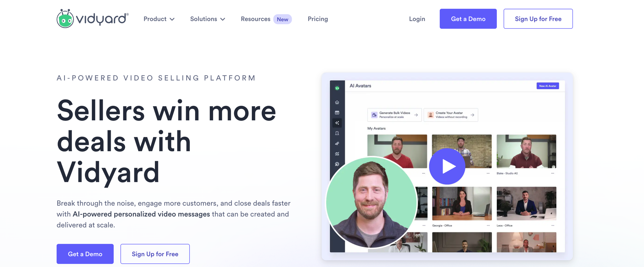The height and width of the screenshot is (267, 644).
Task: Open the analytics chart icon in preview sidebar
Action: (x=337, y=154)
